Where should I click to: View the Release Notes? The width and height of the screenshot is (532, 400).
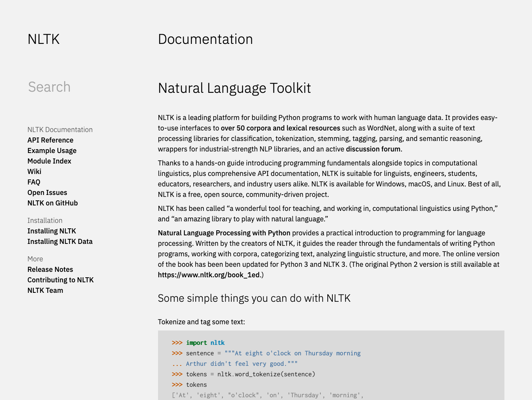point(50,270)
